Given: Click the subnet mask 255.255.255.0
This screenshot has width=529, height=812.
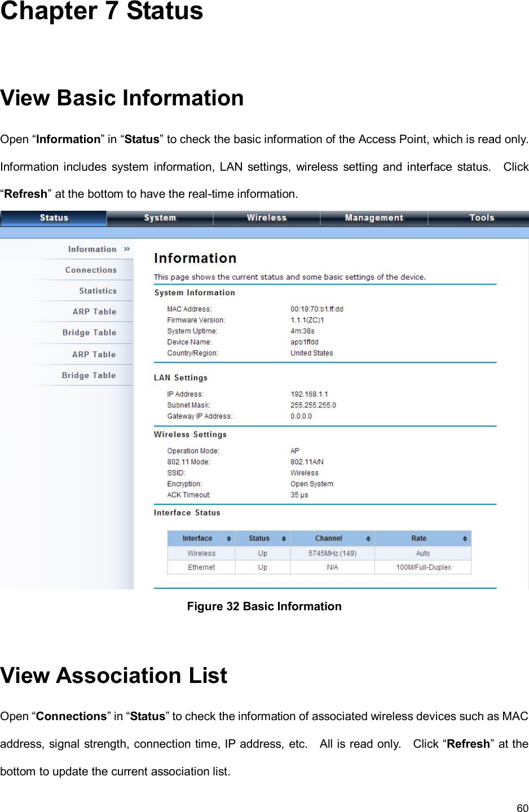Looking at the screenshot, I should point(313,405).
